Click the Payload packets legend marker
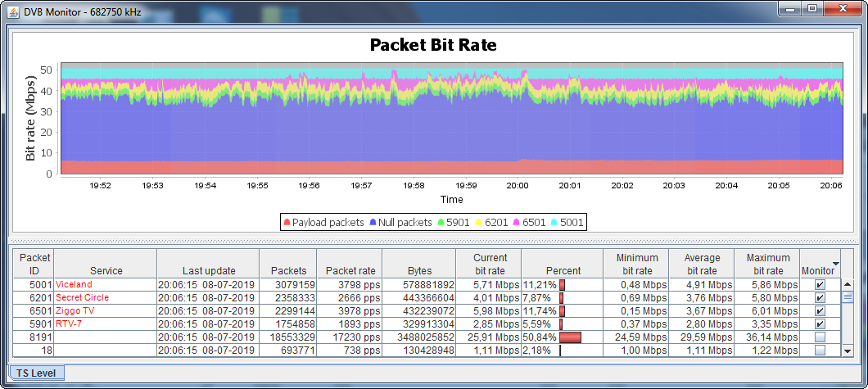This screenshot has width=868, height=389. [287, 222]
